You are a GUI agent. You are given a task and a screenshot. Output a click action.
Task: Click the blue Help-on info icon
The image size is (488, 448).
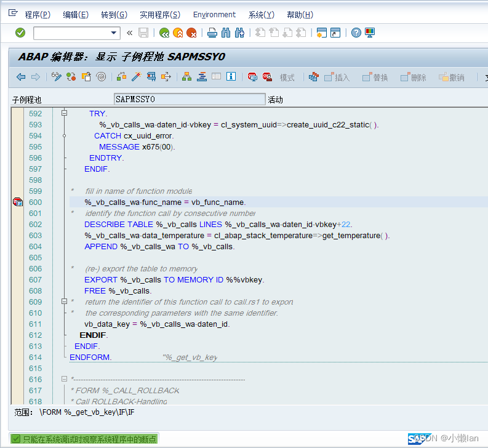(231, 76)
